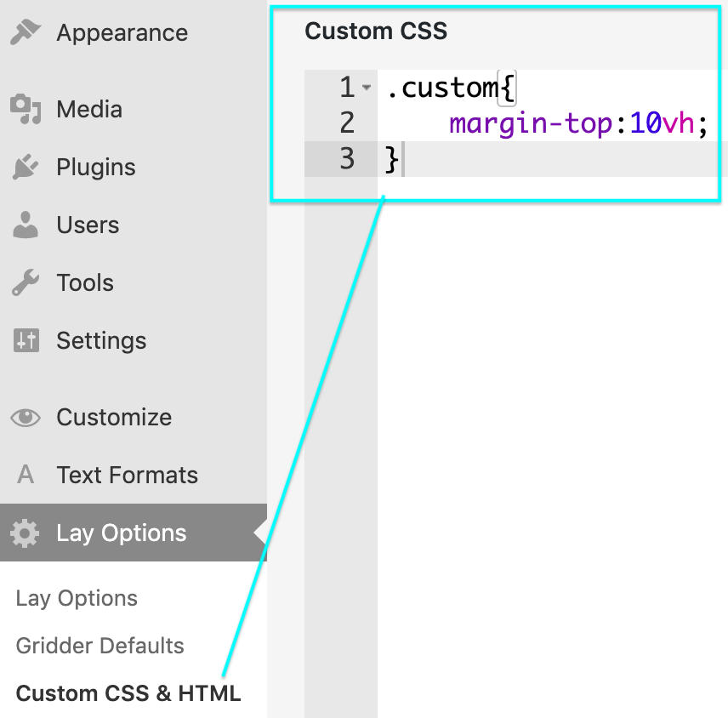Click the margin-top property in the editor
This screenshot has width=728, height=718.
tap(531, 123)
